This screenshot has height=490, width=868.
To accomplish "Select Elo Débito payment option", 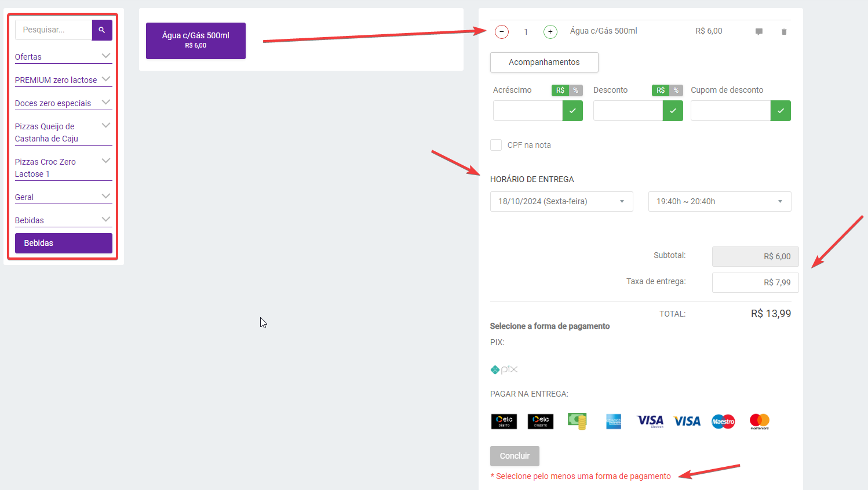I will point(504,421).
